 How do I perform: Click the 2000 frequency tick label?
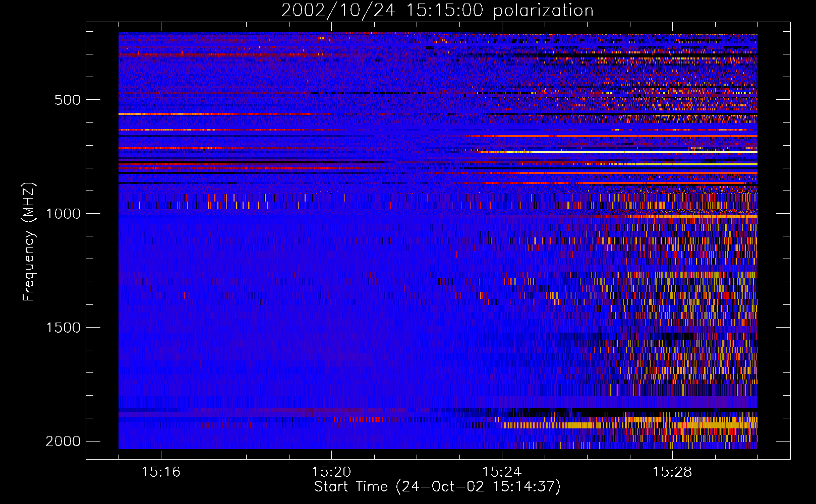pos(63,442)
